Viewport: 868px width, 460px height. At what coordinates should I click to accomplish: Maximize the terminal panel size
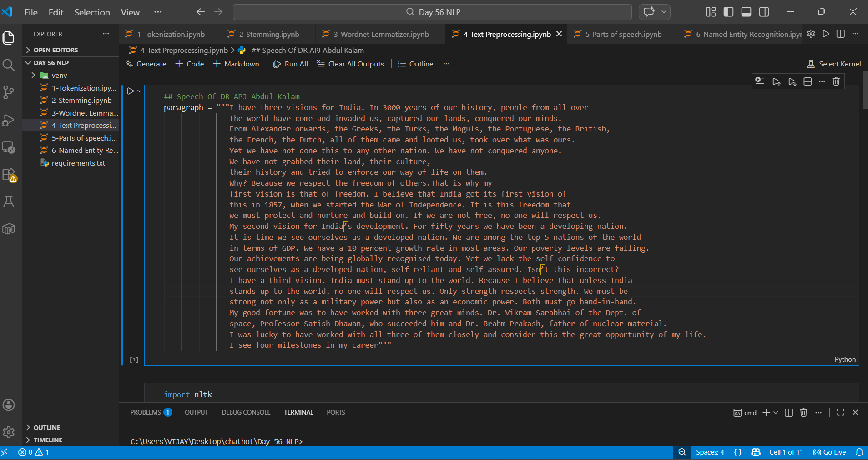[x=840, y=412]
